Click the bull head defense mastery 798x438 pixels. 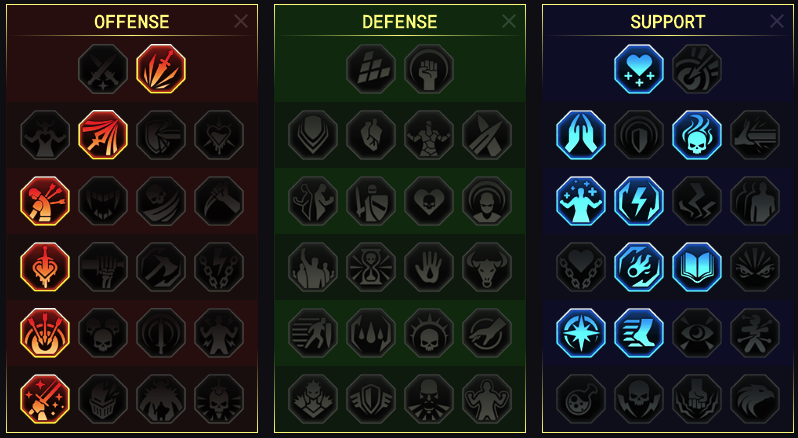(487, 267)
